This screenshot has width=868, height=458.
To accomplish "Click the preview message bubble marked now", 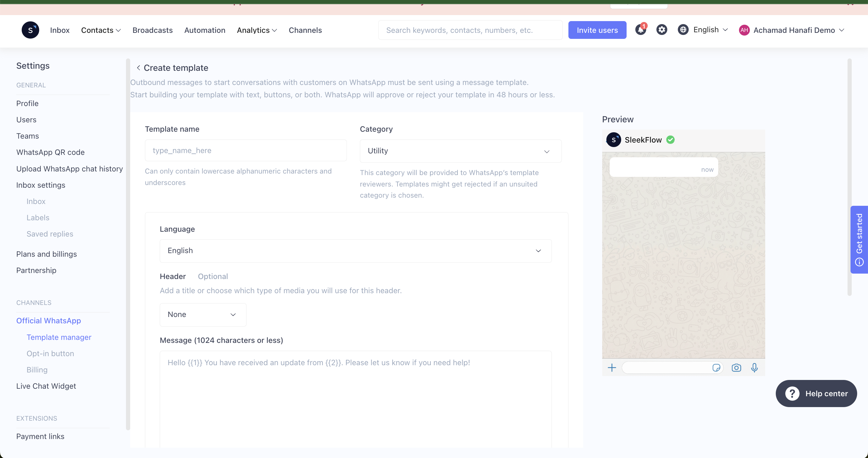I will (x=663, y=167).
